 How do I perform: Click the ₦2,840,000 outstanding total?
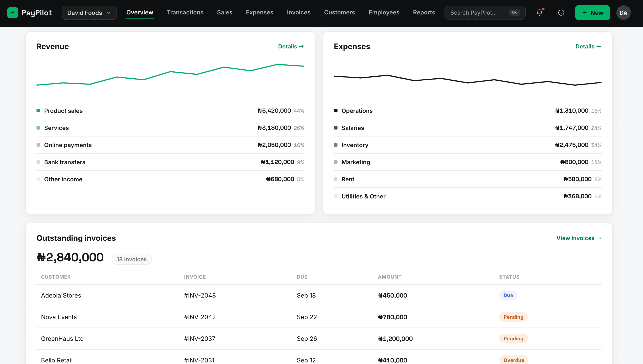pyautogui.click(x=70, y=257)
